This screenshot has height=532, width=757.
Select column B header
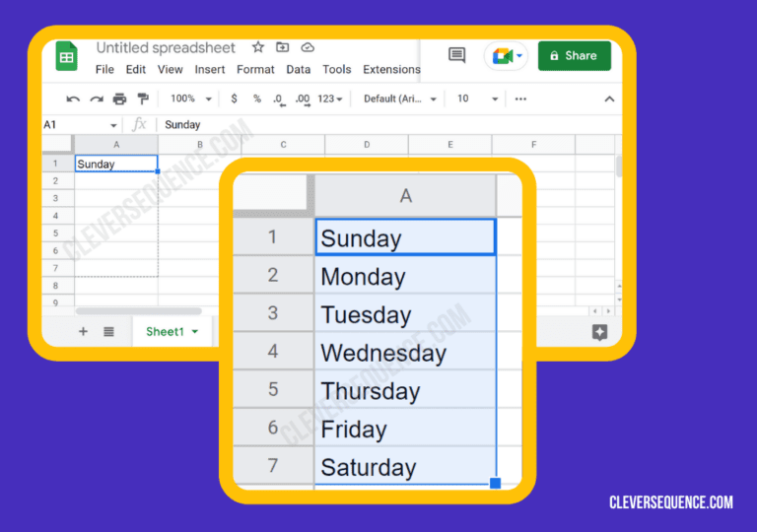click(x=200, y=145)
